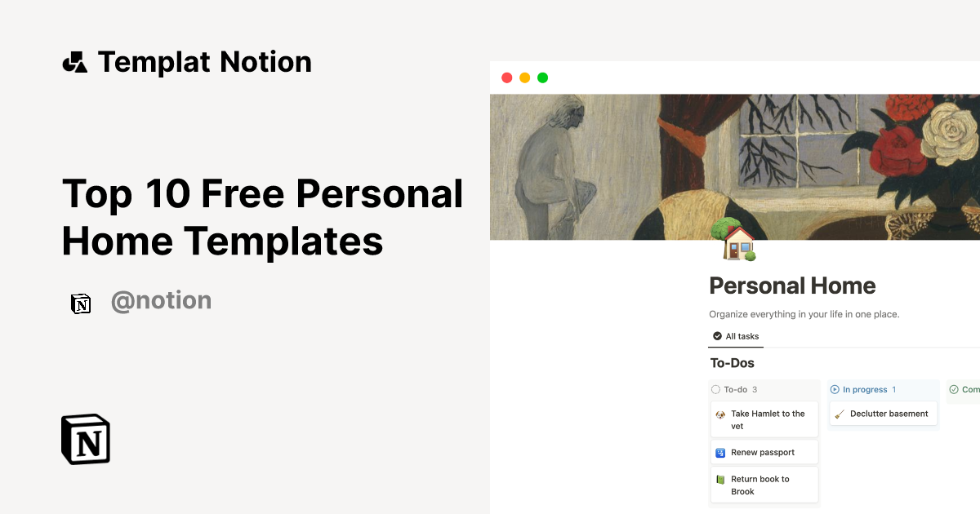Screen dimensions: 980x514
Task: Open the Declutter basement task card
Action: point(884,414)
